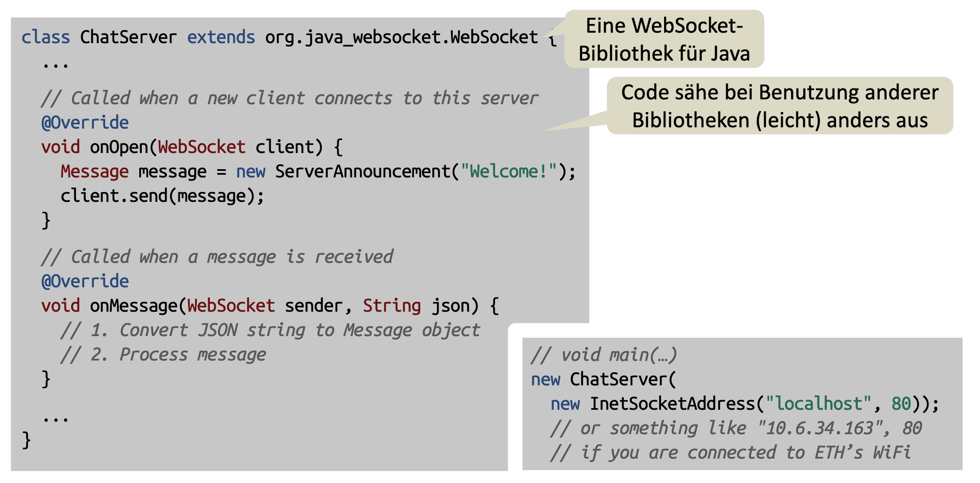The width and height of the screenshot is (980, 483).
Task: Click the @Override annotation above onMessage
Action: pos(85,282)
